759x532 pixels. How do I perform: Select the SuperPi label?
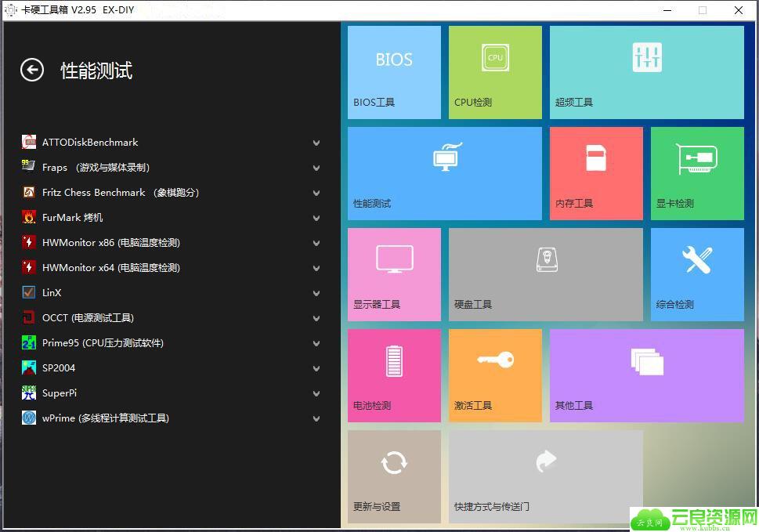[60, 393]
